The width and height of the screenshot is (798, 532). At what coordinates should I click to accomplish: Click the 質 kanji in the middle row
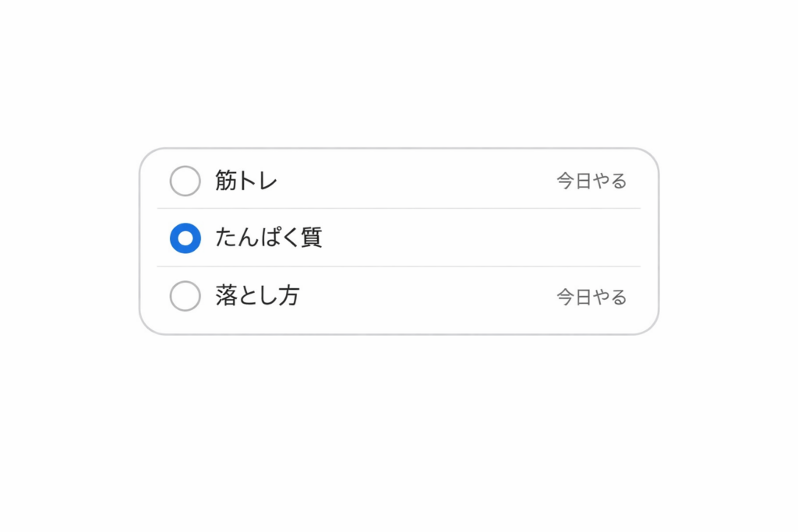point(312,238)
